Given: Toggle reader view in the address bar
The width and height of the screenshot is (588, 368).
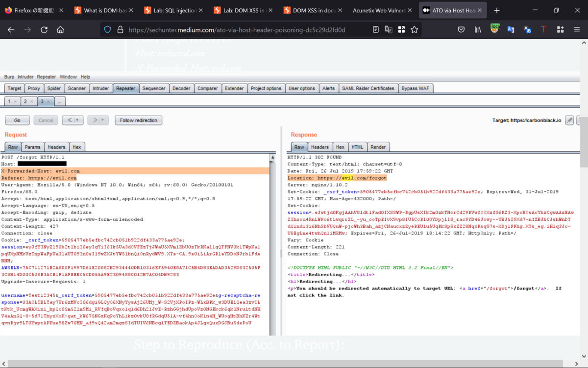Looking at the screenshot, I should [x=376, y=30].
